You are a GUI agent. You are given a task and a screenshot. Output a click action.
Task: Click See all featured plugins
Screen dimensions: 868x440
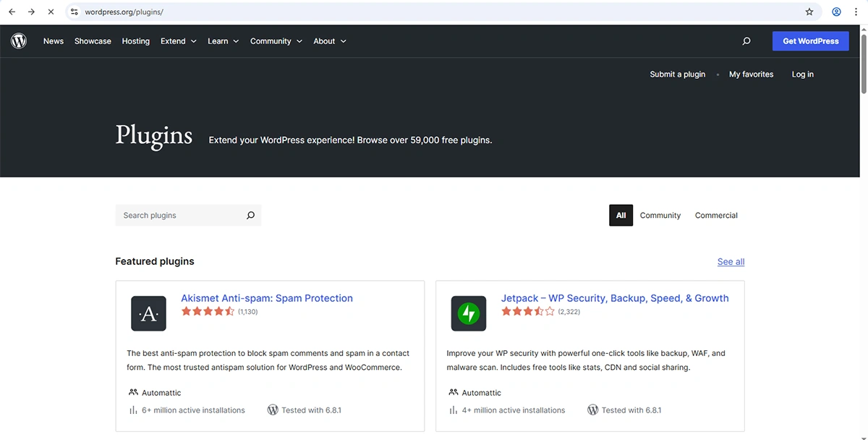731,262
